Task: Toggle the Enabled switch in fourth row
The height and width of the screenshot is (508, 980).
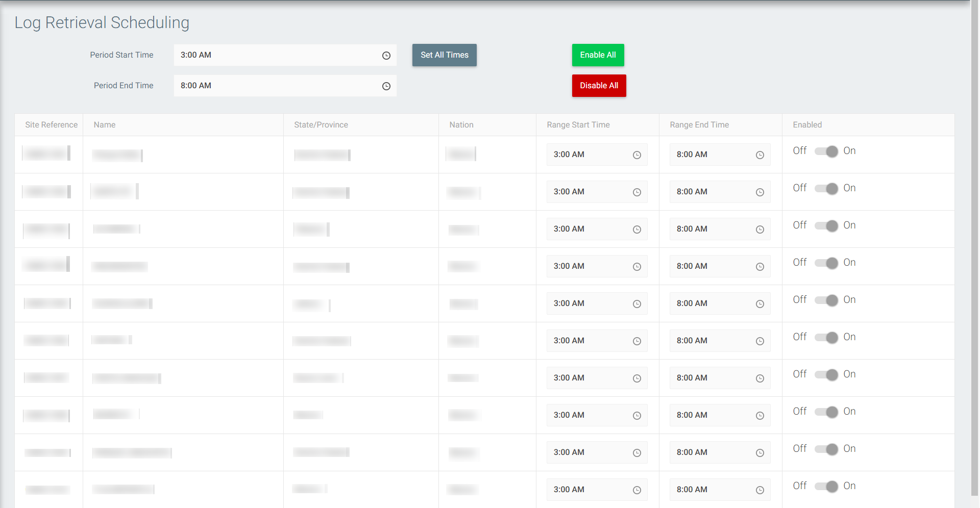Action: 826,263
